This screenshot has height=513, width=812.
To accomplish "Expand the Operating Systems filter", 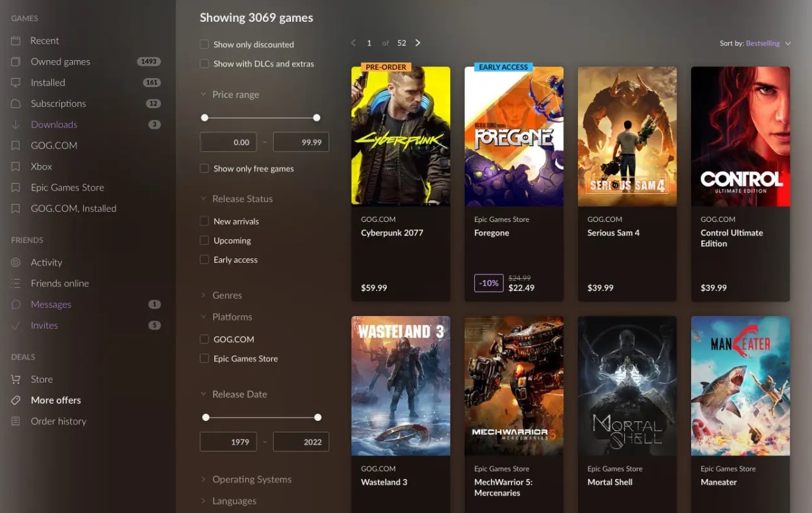I will (x=246, y=480).
